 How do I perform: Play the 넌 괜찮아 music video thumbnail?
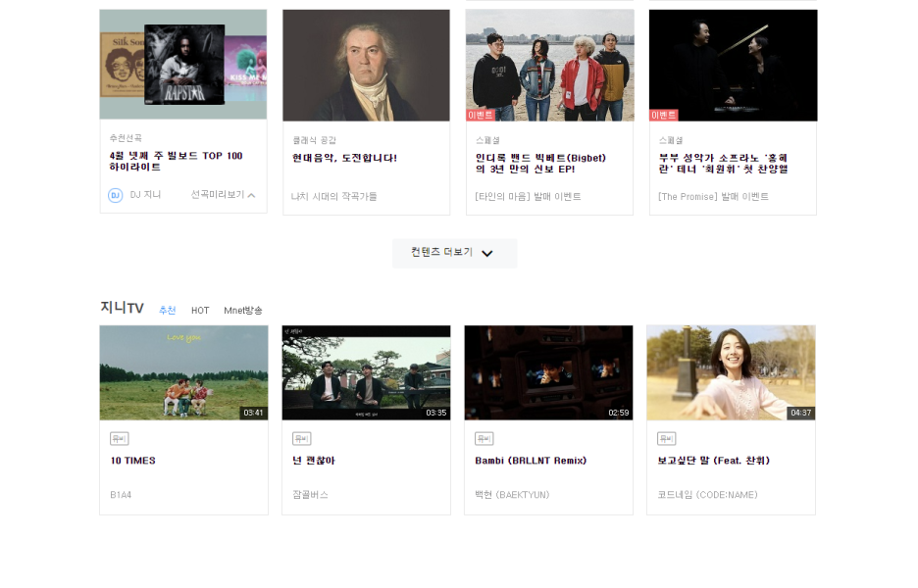367,372
